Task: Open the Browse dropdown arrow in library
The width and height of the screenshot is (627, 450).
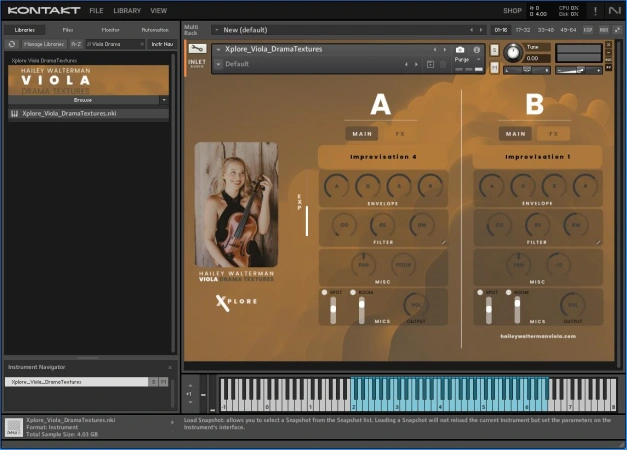Action: tap(163, 100)
